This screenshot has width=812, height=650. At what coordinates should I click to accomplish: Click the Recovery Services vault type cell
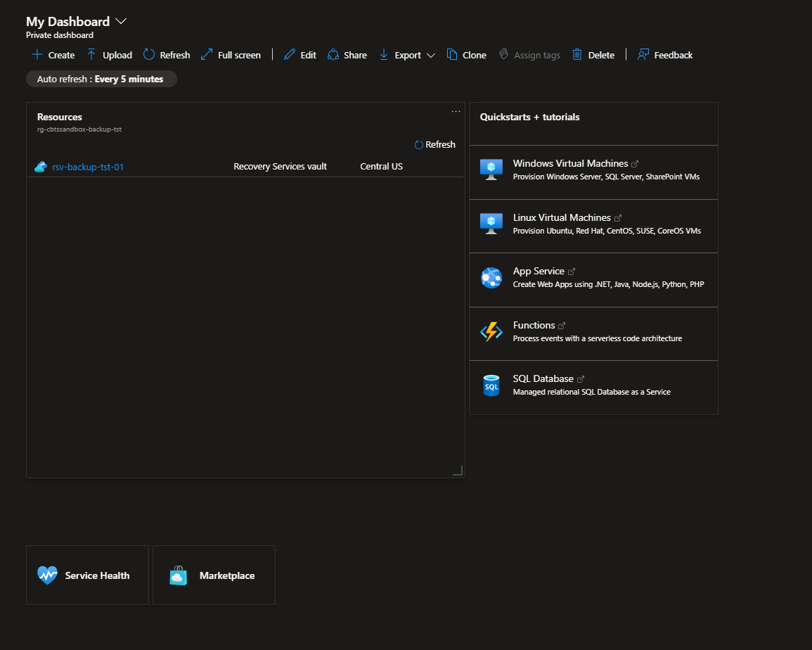281,167
